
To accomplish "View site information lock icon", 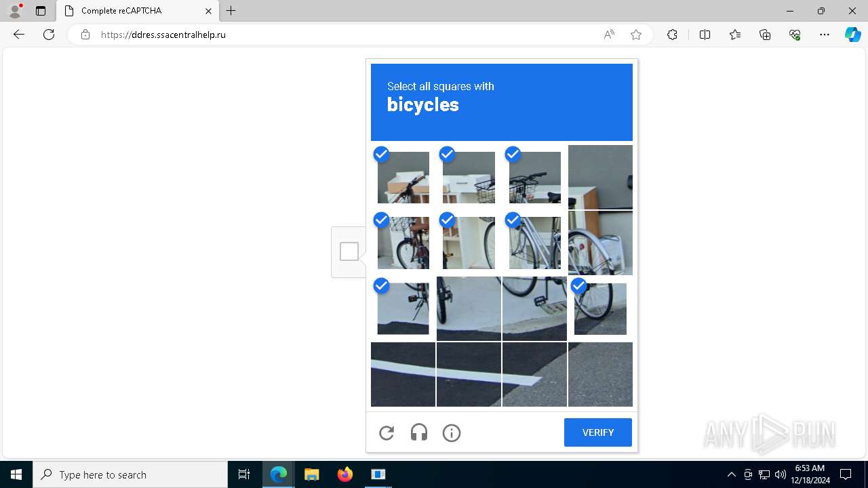I will pos(85,35).
